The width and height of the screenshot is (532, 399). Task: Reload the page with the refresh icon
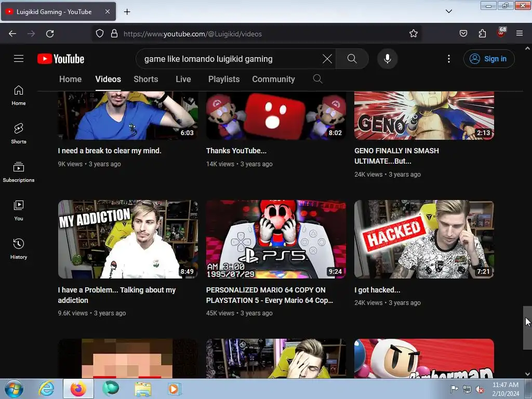coord(50,34)
